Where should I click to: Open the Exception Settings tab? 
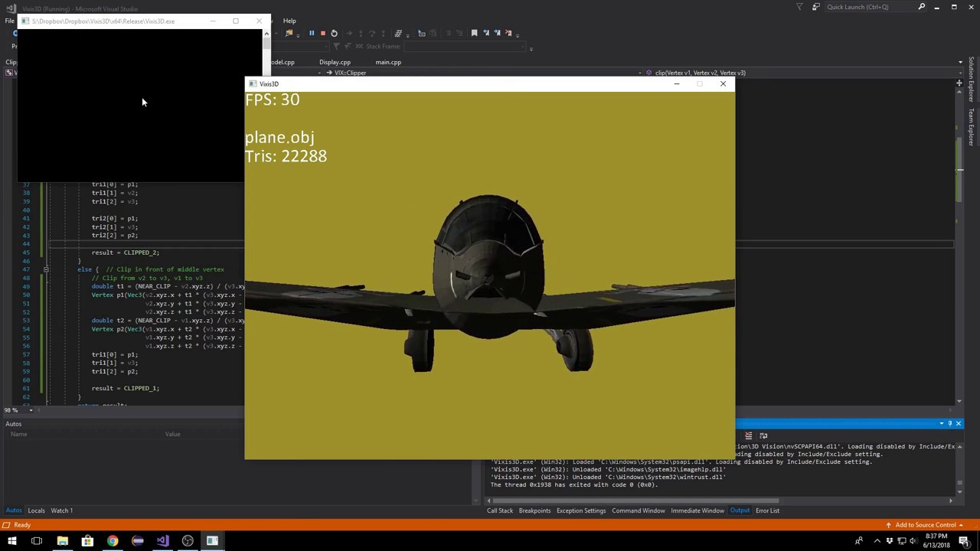pos(581,510)
